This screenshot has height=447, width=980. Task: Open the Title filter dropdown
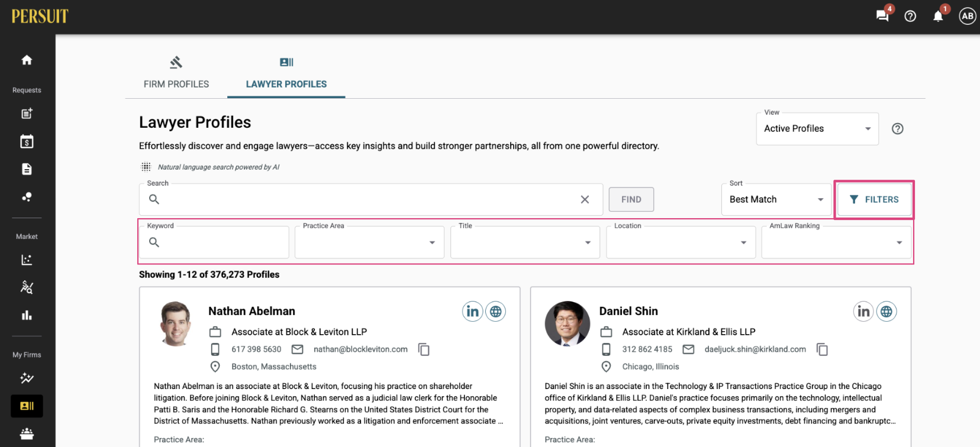click(525, 242)
